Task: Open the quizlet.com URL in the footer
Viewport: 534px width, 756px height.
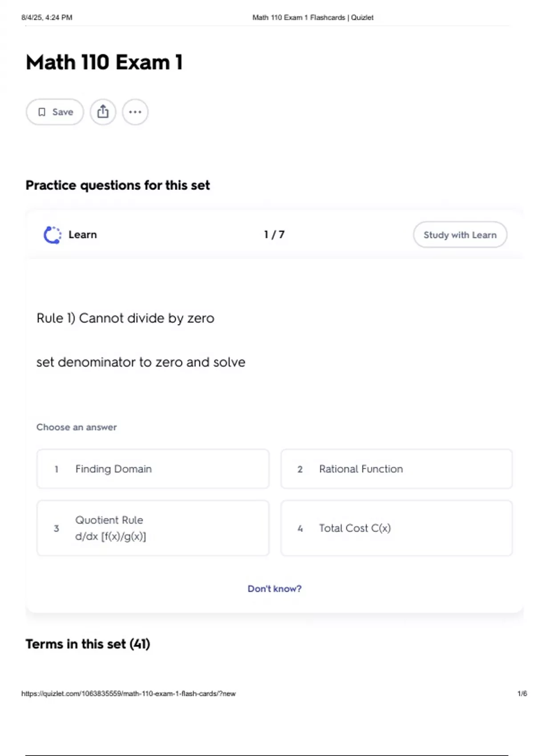Action: click(x=129, y=693)
